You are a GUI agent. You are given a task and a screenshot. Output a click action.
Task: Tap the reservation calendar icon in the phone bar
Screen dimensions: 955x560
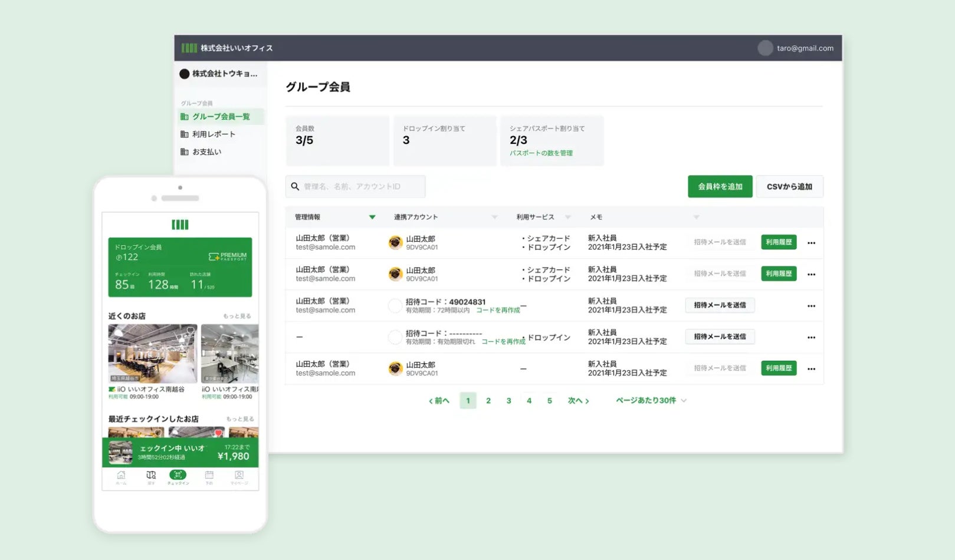pyautogui.click(x=209, y=475)
